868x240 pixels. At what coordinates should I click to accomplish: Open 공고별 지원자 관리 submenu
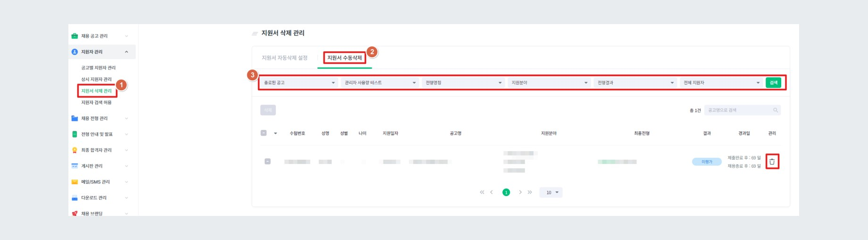98,68
